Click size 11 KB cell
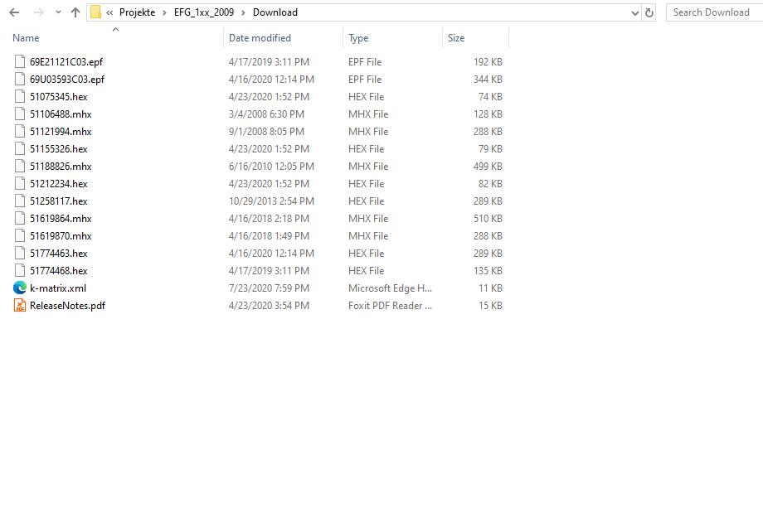The image size is (763, 532). point(490,288)
